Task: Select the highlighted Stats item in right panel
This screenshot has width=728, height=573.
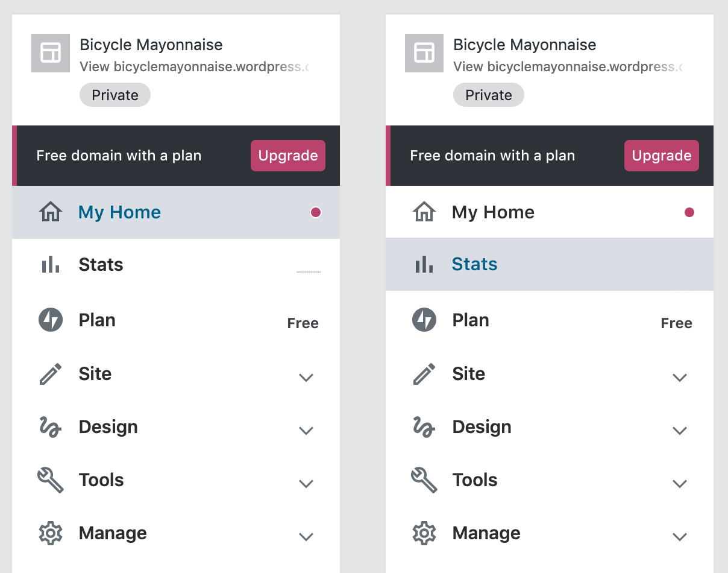Action: 550,264
